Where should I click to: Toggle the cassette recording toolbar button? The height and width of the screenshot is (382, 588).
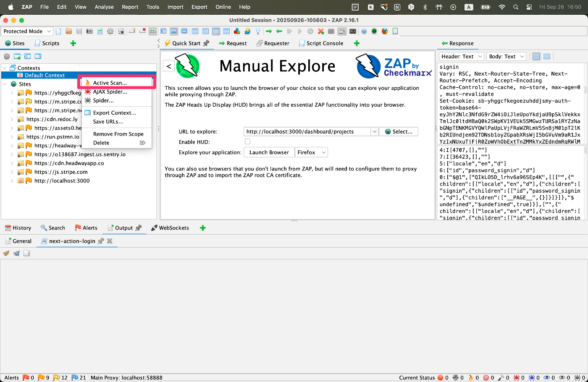[x=353, y=31]
